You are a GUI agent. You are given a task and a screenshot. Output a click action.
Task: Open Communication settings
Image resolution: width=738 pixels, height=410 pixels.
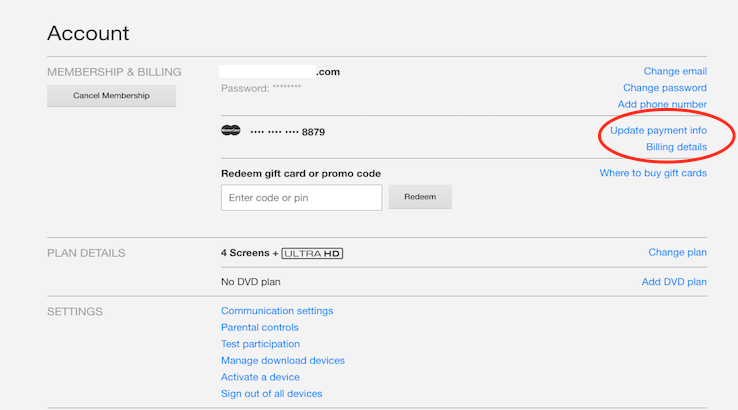[277, 311]
